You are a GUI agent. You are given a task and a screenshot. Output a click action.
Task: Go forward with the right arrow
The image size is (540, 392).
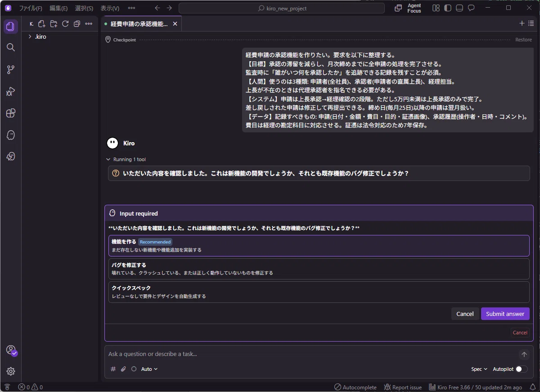point(169,8)
